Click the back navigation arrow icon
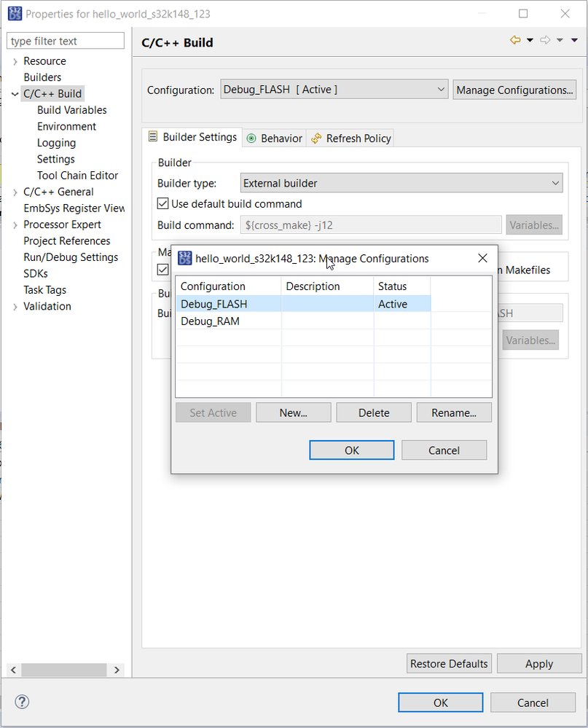This screenshot has height=728, width=588. pos(515,40)
